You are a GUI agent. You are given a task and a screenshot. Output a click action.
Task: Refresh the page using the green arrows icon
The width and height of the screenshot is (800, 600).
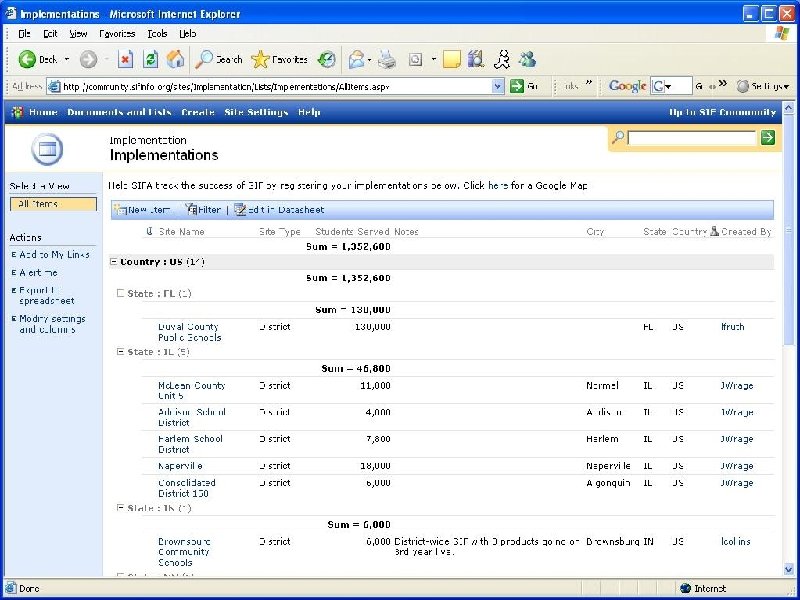tap(151, 60)
